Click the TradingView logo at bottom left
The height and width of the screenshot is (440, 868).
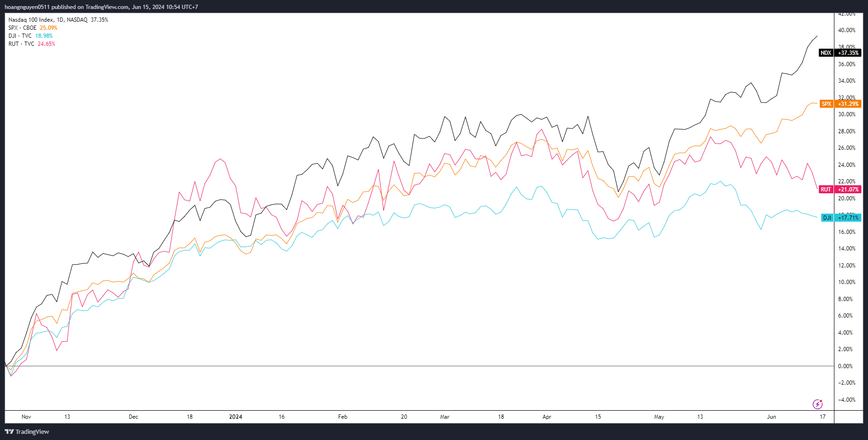(27, 431)
